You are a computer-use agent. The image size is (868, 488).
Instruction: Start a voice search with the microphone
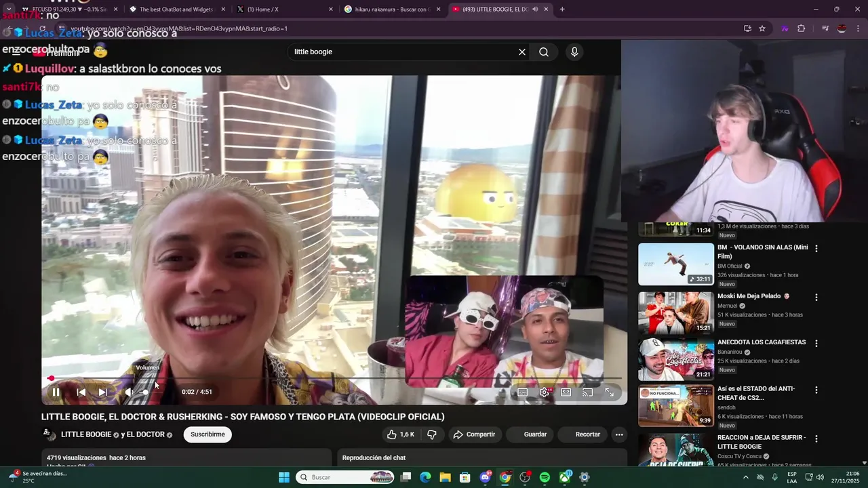[x=574, y=52]
